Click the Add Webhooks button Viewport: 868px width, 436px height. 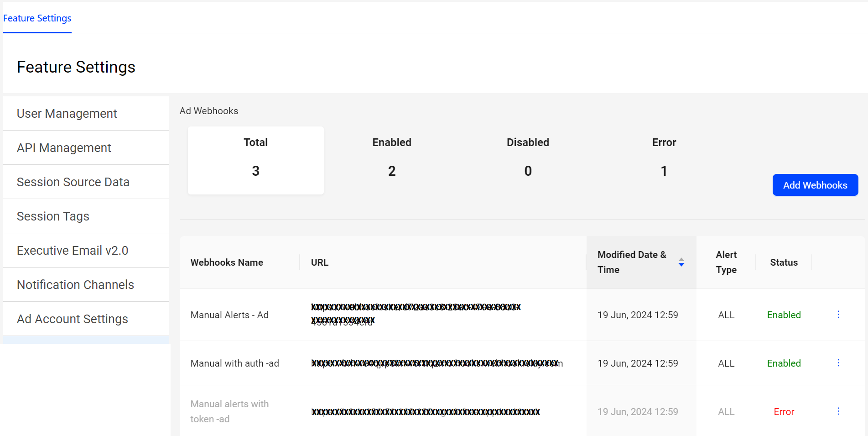[x=815, y=185]
